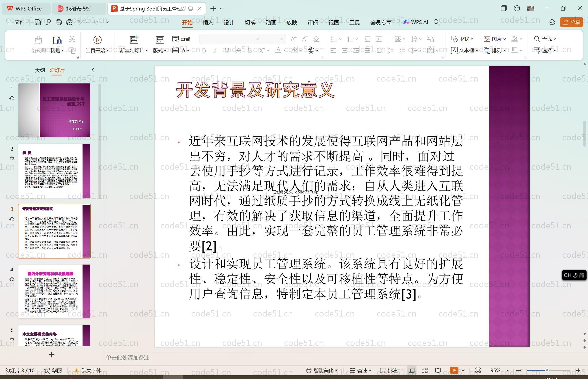Image resolution: width=588 pixels, height=379 pixels.
Task: Select slide 4 thumbnail
Action: pos(54,291)
